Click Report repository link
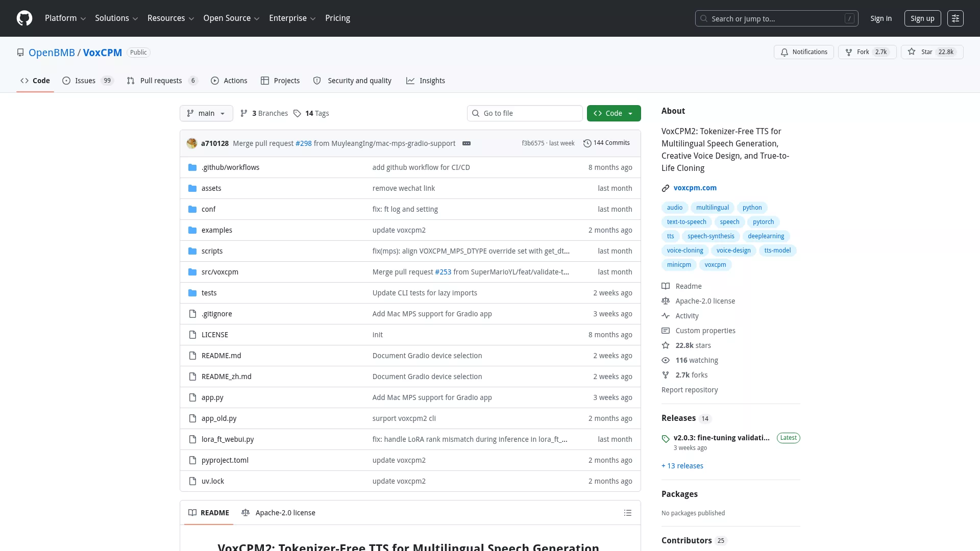 690,390
